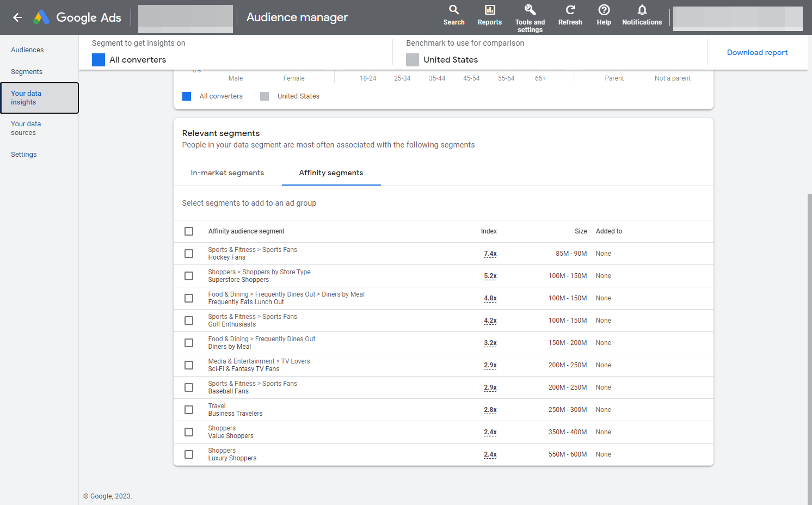
Task: Click the 2.8x index for Business Travelers
Action: coord(490,410)
